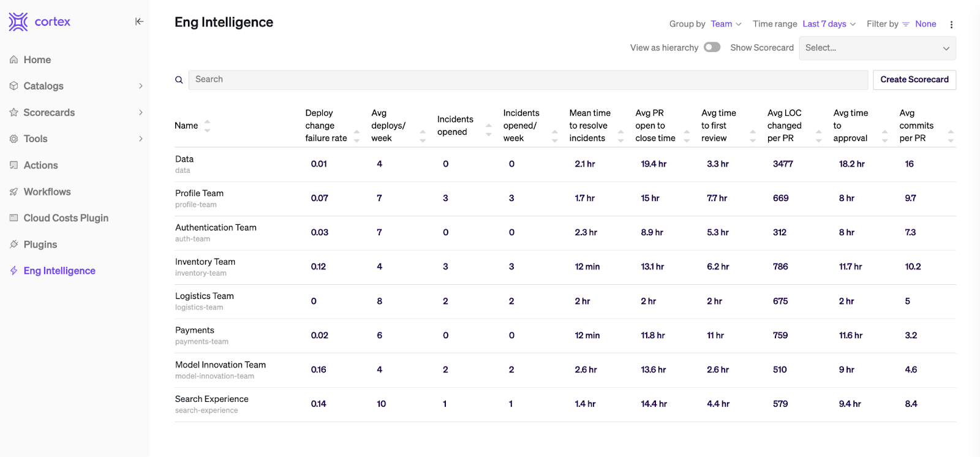Expand the Scorecards sidebar section
The height and width of the screenshot is (457, 980).
pos(140,112)
